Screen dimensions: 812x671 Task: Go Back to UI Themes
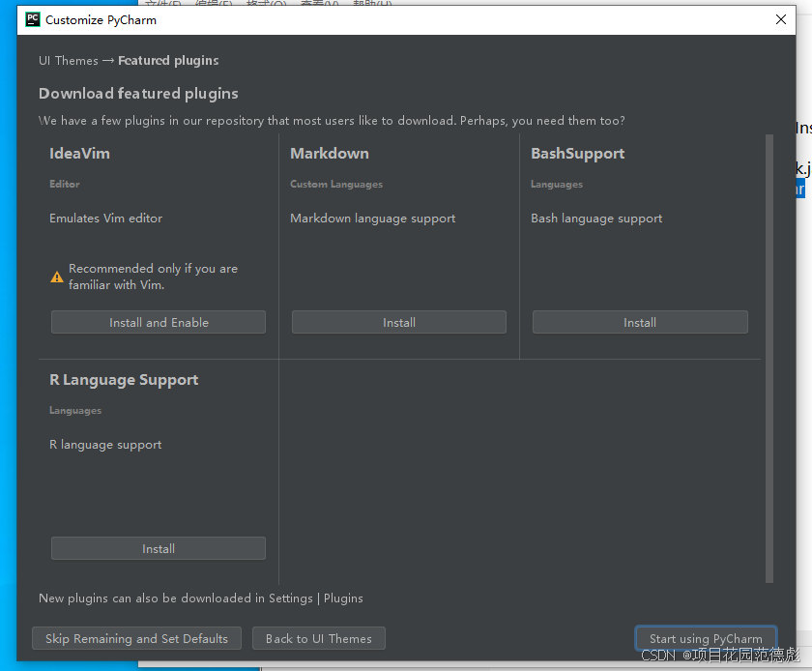click(318, 638)
